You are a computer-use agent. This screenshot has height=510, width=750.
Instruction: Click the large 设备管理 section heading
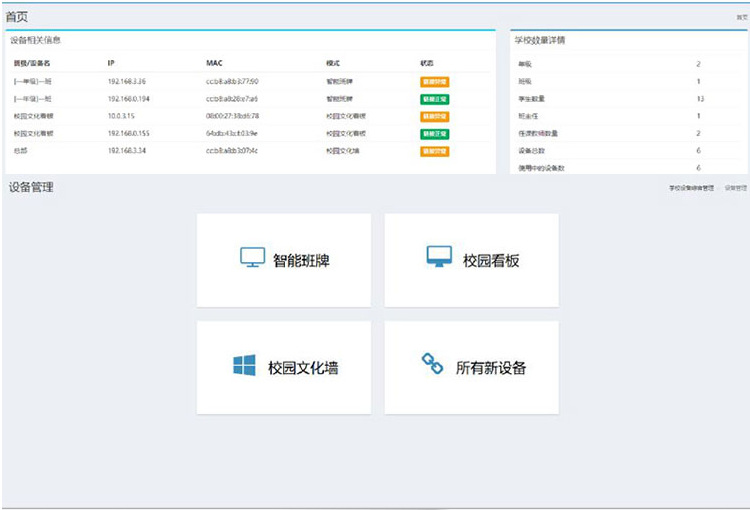pyautogui.click(x=31, y=187)
